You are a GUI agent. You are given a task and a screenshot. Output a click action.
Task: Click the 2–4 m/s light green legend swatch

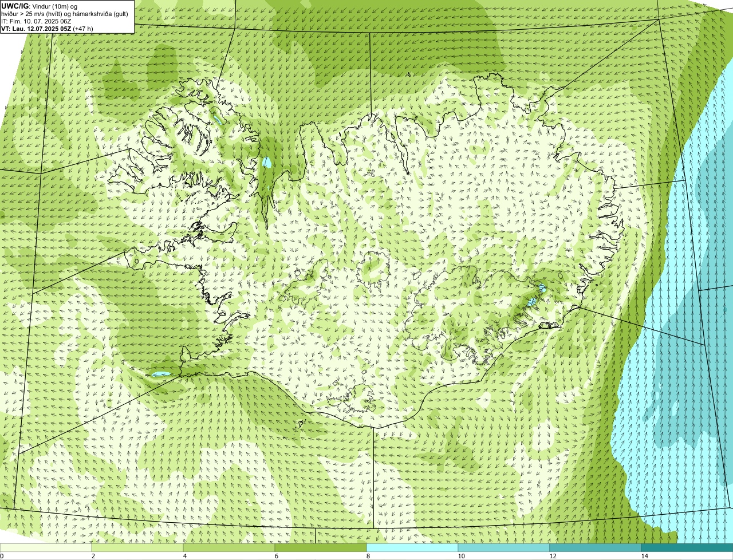pyautogui.click(x=137, y=547)
